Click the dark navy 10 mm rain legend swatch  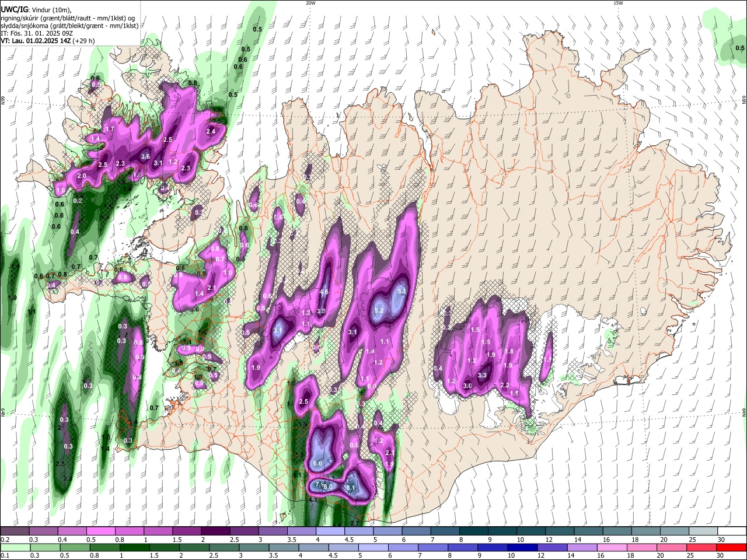tap(521, 547)
